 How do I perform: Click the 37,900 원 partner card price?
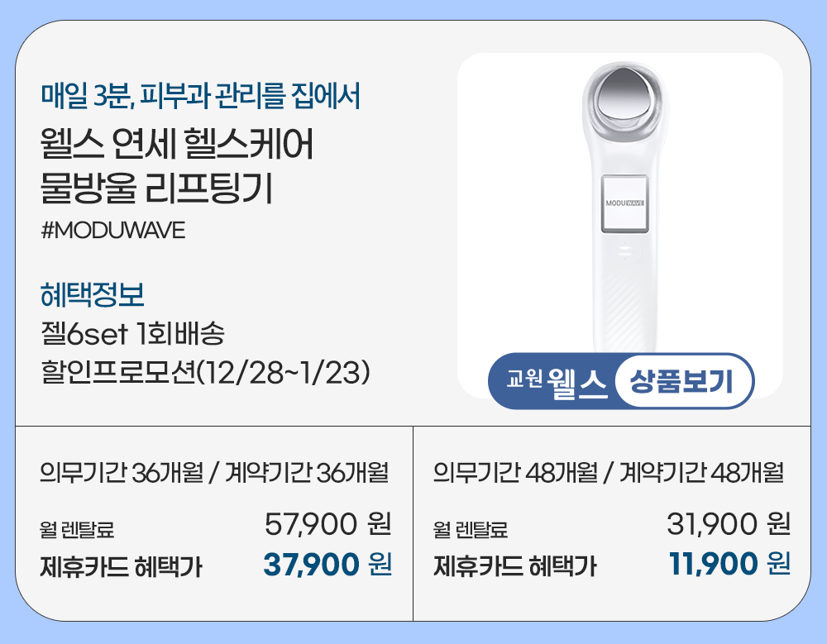[x=327, y=564]
